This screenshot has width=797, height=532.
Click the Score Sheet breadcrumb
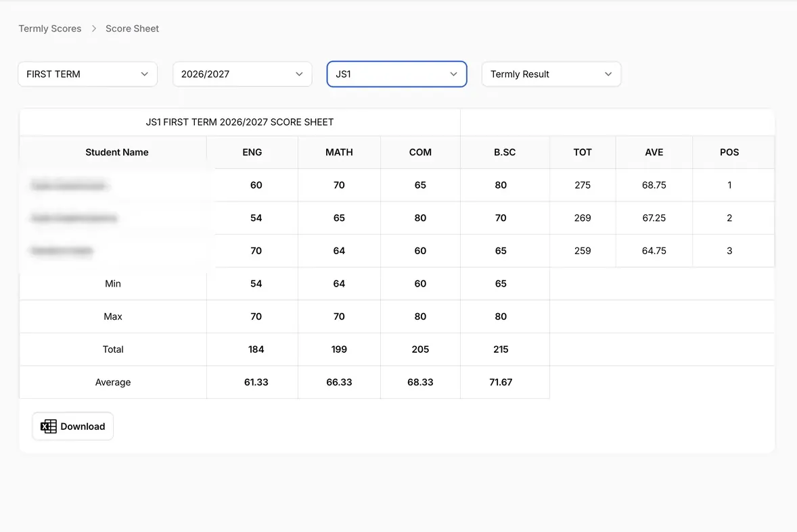pyautogui.click(x=132, y=28)
